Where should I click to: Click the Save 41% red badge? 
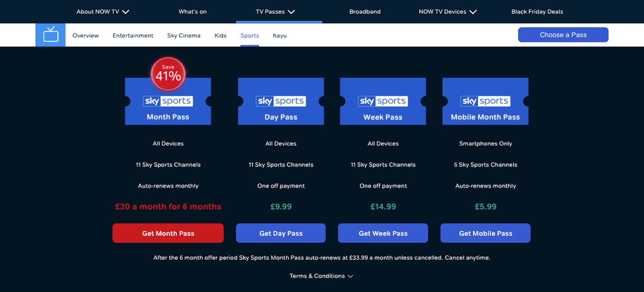click(168, 74)
